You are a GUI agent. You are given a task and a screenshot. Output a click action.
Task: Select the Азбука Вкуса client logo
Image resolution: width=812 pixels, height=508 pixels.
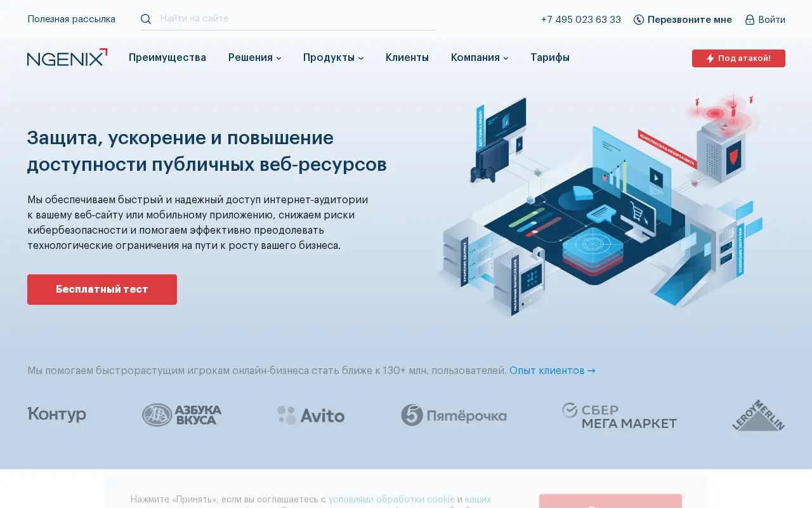pyautogui.click(x=182, y=415)
